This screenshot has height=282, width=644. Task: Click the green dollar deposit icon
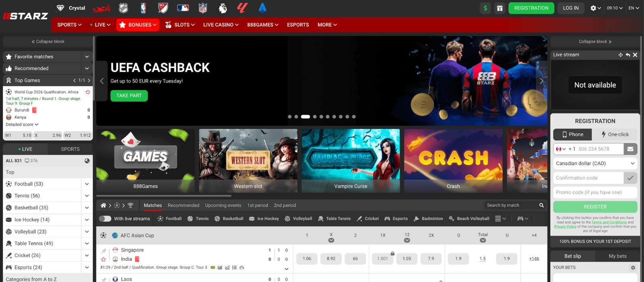coord(485,8)
